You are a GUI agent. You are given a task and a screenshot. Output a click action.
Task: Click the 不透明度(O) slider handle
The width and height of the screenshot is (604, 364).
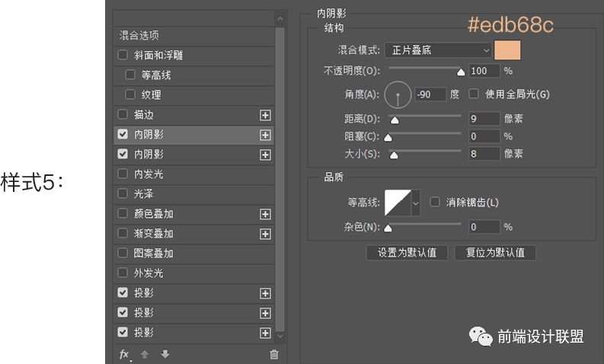pyautogui.click(x=461, y=72)
